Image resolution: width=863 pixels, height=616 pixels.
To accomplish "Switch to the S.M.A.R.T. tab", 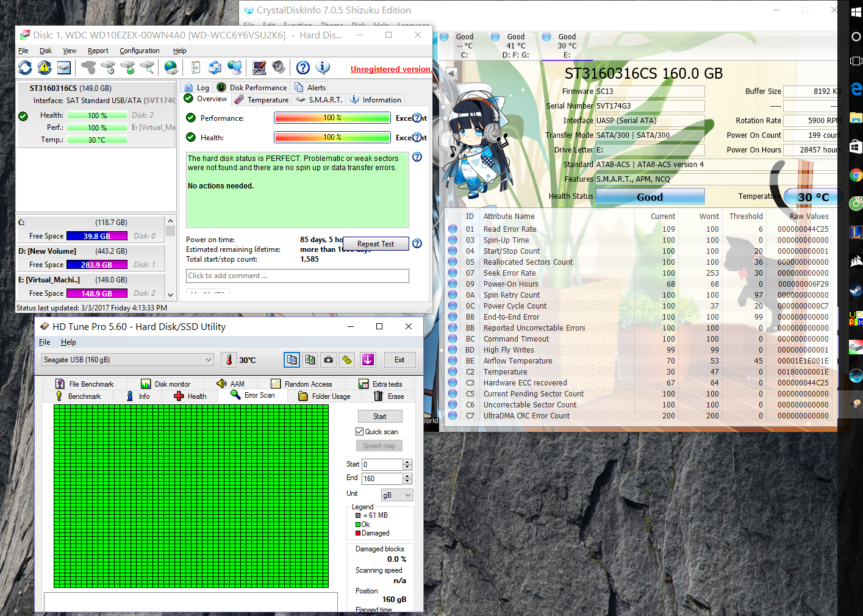I will click(319, 99).
